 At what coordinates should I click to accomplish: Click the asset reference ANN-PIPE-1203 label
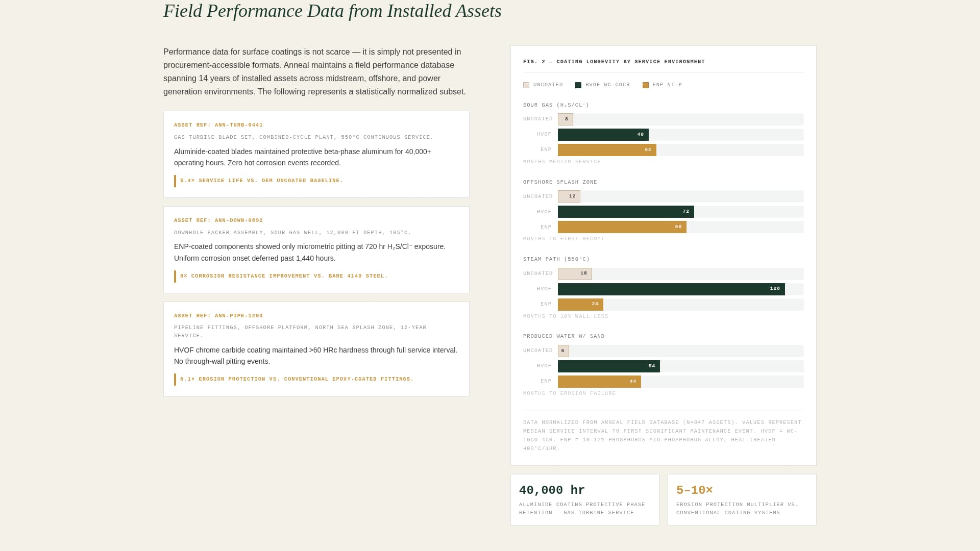coord(218,316)
